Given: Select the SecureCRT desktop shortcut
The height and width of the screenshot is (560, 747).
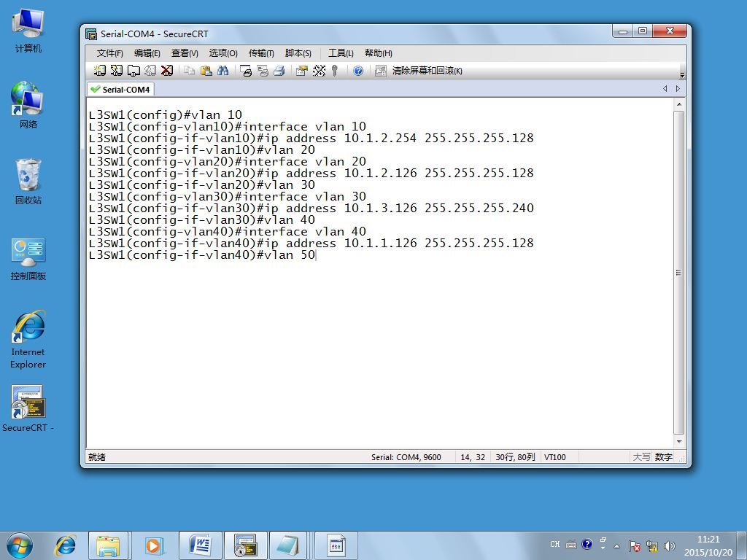Looking at the screenshot, I should [x=28, y=408].
